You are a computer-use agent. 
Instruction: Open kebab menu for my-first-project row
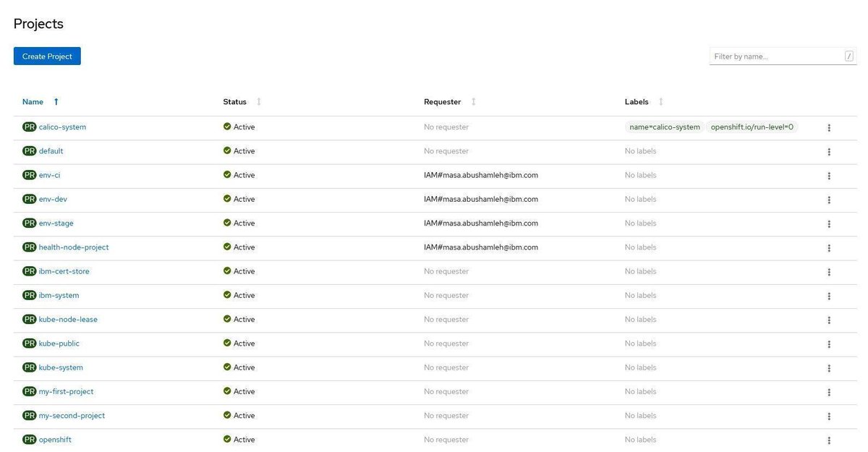tap(829, 392)
